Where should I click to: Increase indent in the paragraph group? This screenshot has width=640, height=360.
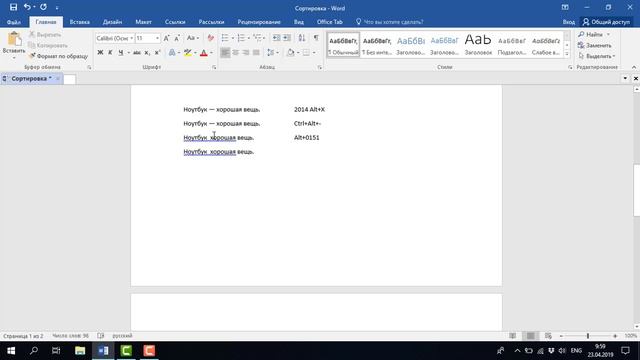coord(287,38)
